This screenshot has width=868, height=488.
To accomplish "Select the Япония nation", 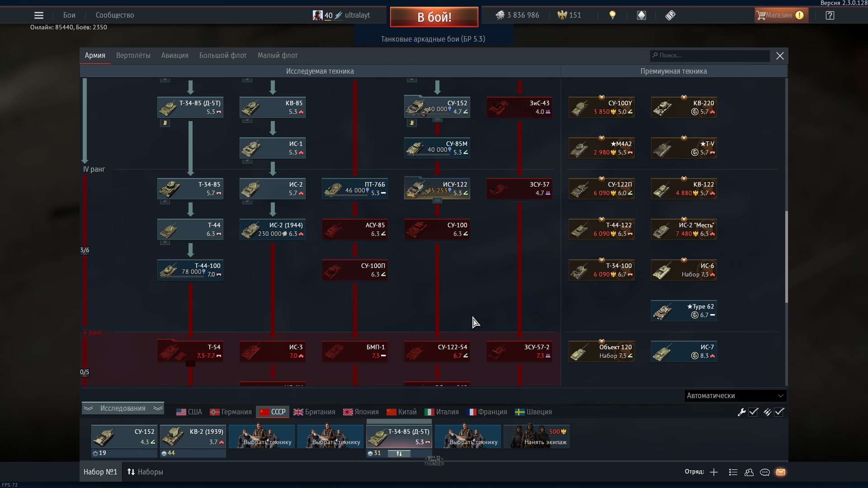I will pyautogui.click(x=361, y=412).
